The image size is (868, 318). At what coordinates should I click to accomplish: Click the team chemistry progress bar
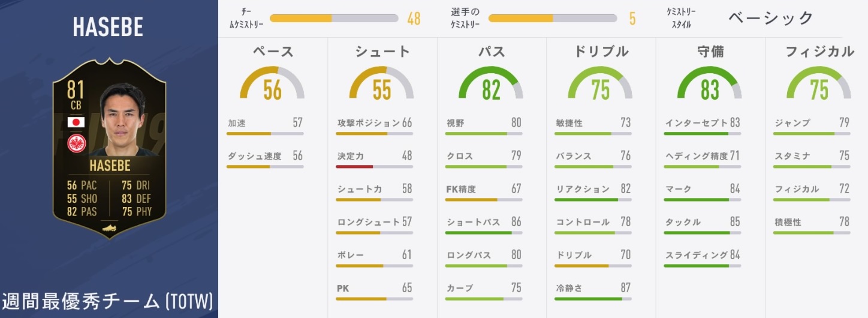[x=333, y=19]
